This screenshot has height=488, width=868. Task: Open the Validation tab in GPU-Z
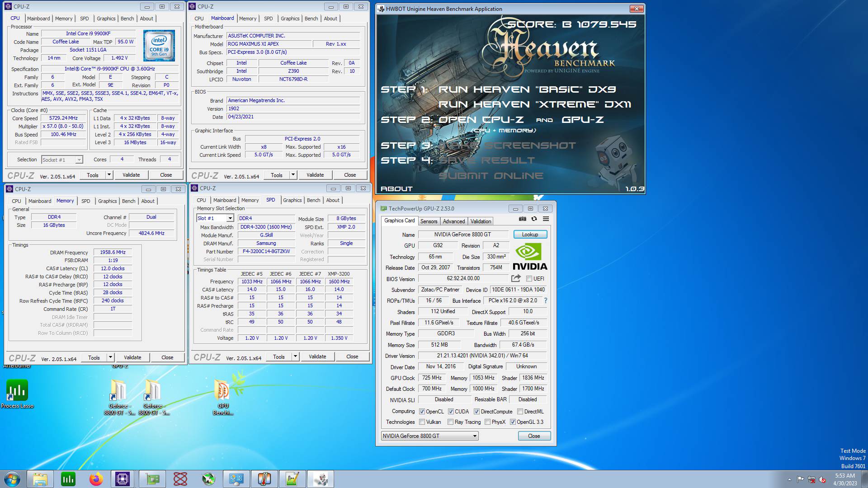point(481,221)
